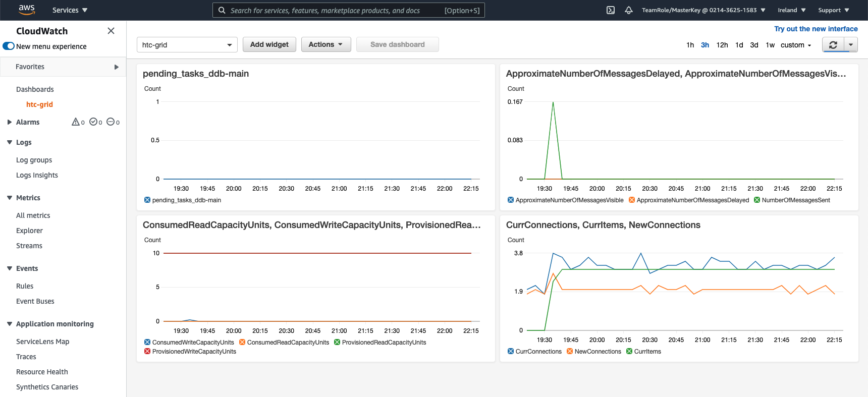
Task: Click the refresh dashboard icon
Action: [x=833, y=45]
